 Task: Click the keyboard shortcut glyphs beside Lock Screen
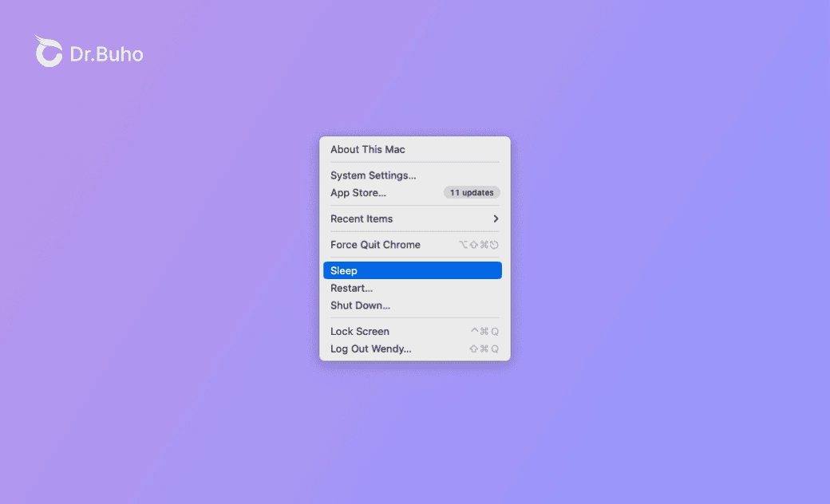pos(484,331)
